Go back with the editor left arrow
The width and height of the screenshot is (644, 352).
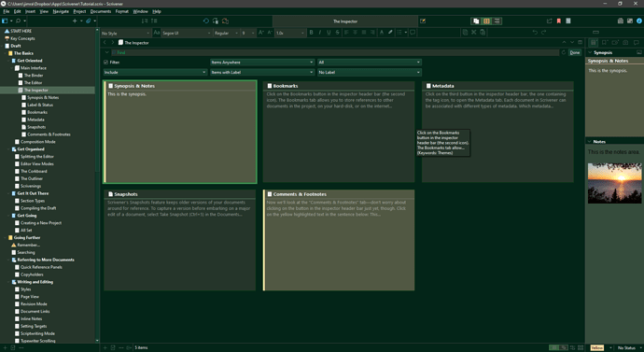point(105,42)
